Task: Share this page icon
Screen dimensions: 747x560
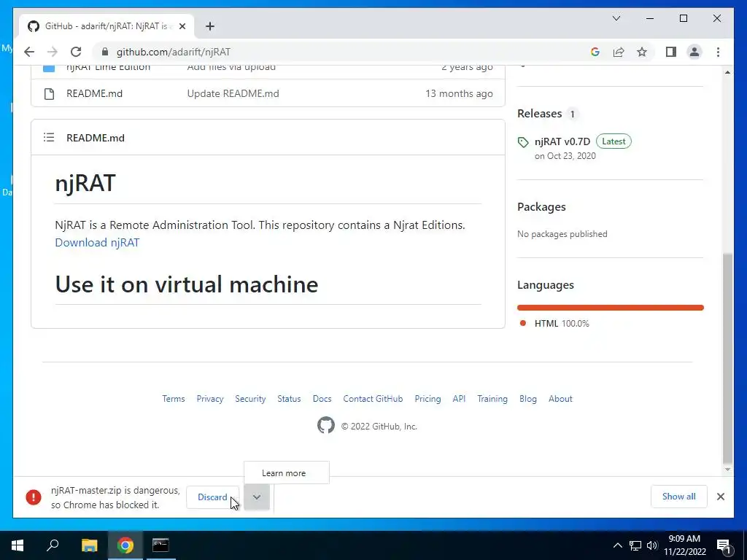Action: point(619,52)
